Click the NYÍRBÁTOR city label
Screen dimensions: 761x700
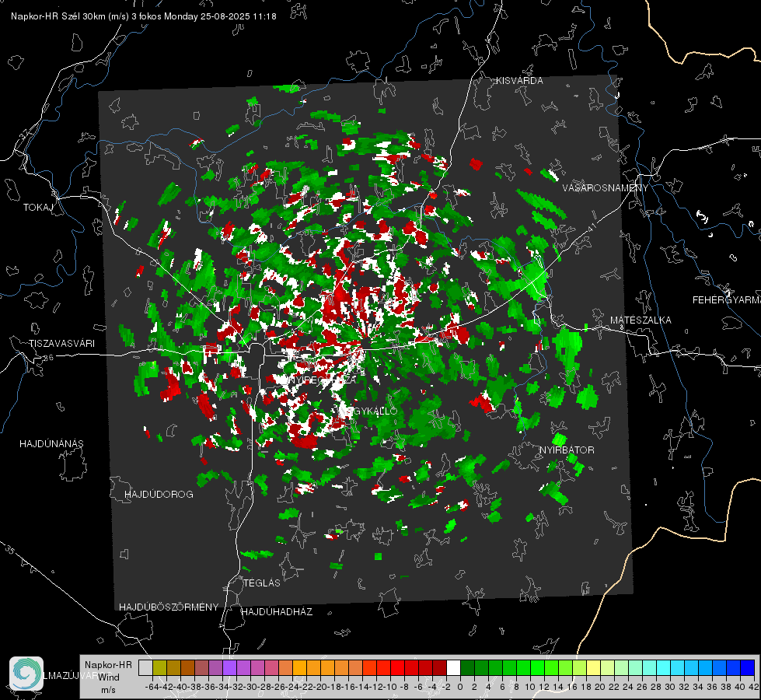pyautogui.click(x=567, y=450)
